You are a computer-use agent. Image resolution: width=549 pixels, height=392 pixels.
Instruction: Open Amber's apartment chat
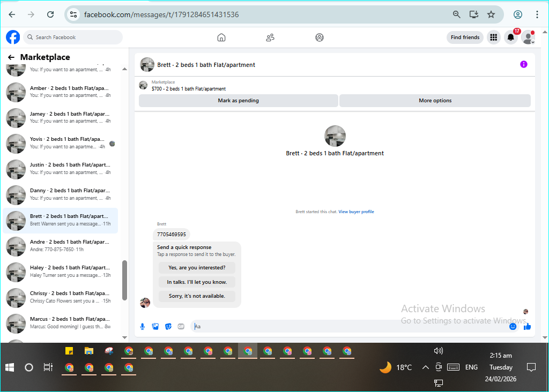[x=60, y=92]
